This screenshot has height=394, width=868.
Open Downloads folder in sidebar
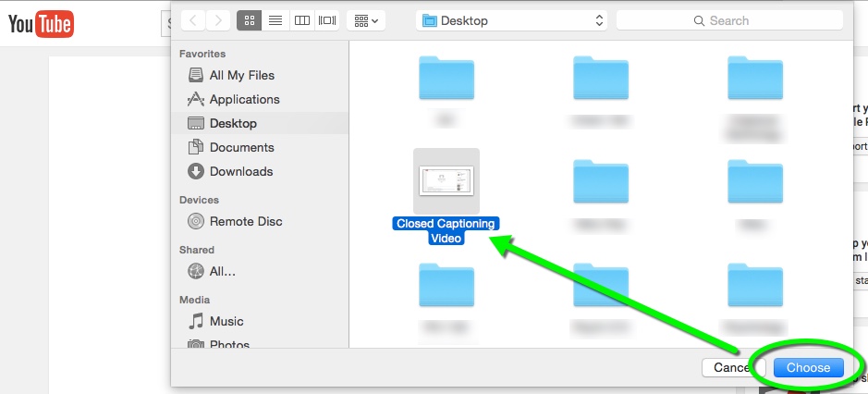pos(241,171)
